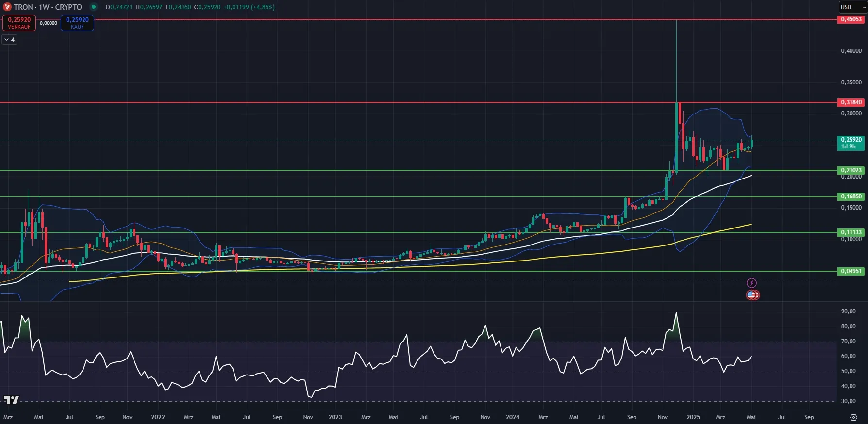Open chart settings gear icon
Image resolution: width=868 pixels, height=424 pixels.
[x=853, y=417]
